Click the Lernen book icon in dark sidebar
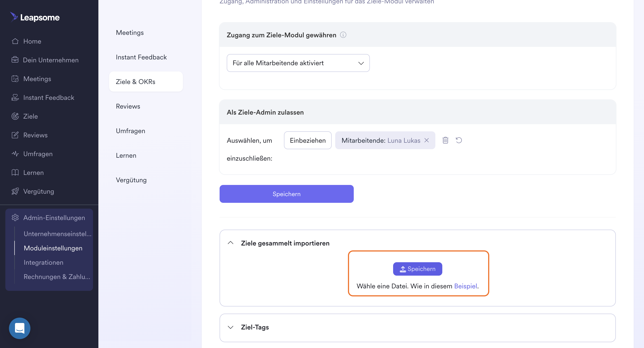 pos(15,172)
